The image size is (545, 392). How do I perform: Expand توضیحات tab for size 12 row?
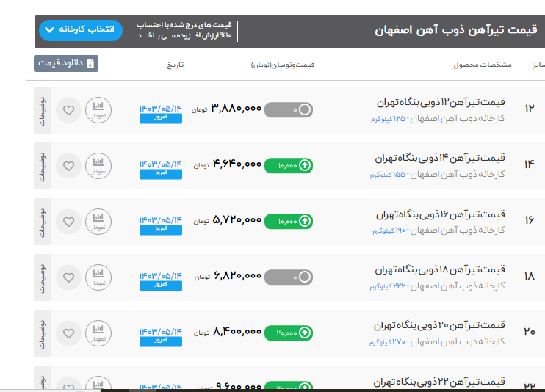(43, 110)
